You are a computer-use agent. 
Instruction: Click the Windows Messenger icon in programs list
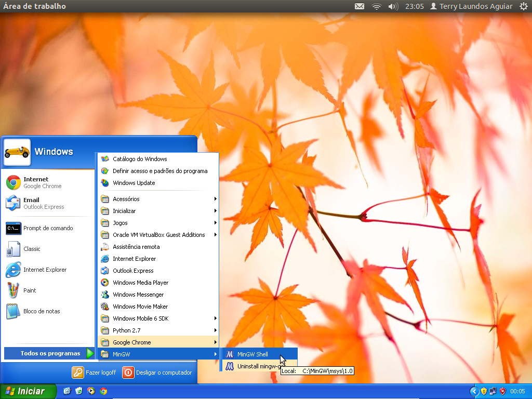point(105,295)
